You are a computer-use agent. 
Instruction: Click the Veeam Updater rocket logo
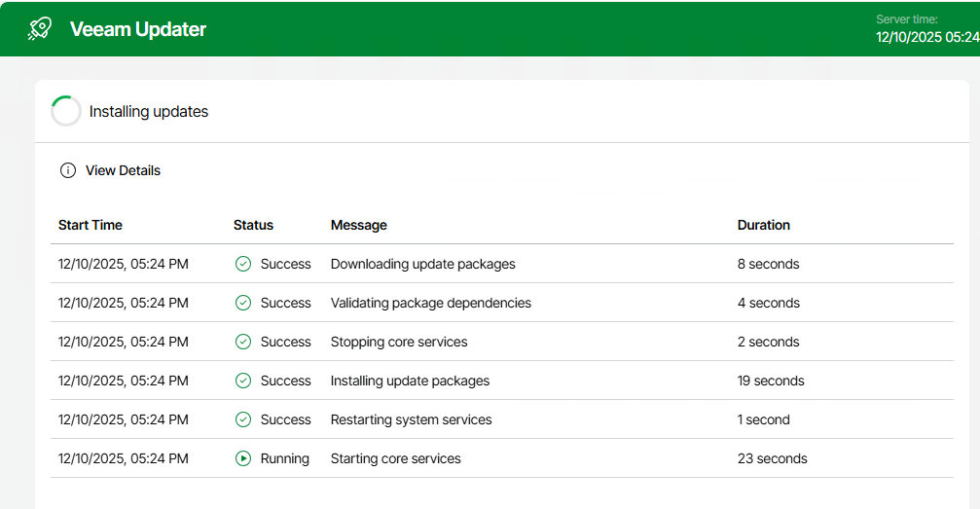click(40, 29)
